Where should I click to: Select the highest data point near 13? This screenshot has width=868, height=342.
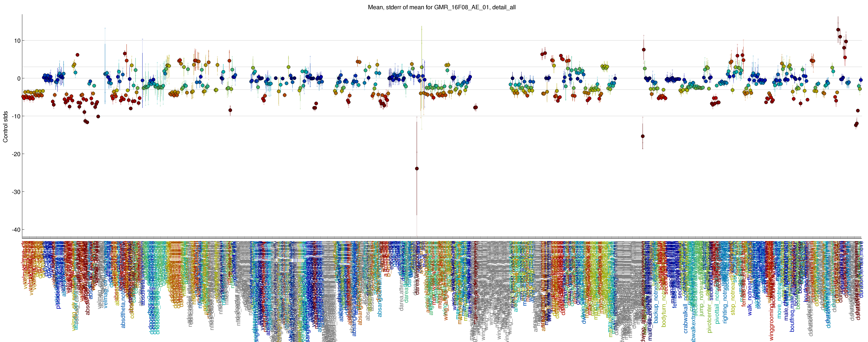pos(838,30)
